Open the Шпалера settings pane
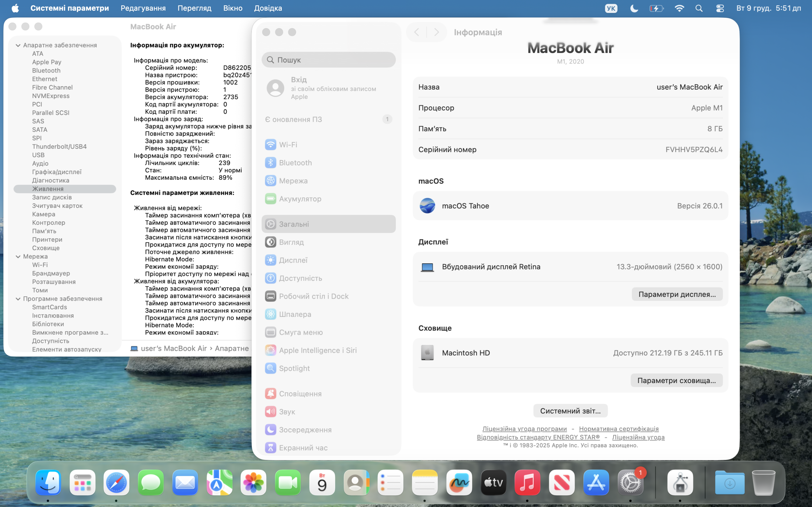812x507 pixels. tap(295, 314)
